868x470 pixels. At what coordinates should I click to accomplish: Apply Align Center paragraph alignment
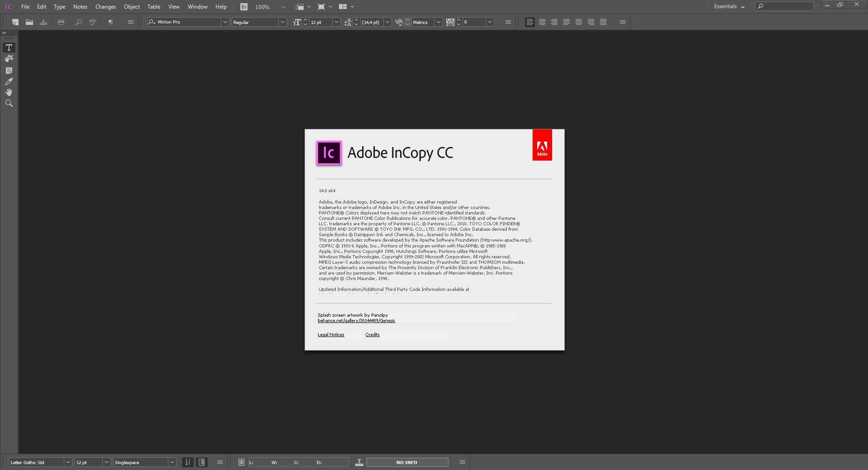[x=542, y=22]
